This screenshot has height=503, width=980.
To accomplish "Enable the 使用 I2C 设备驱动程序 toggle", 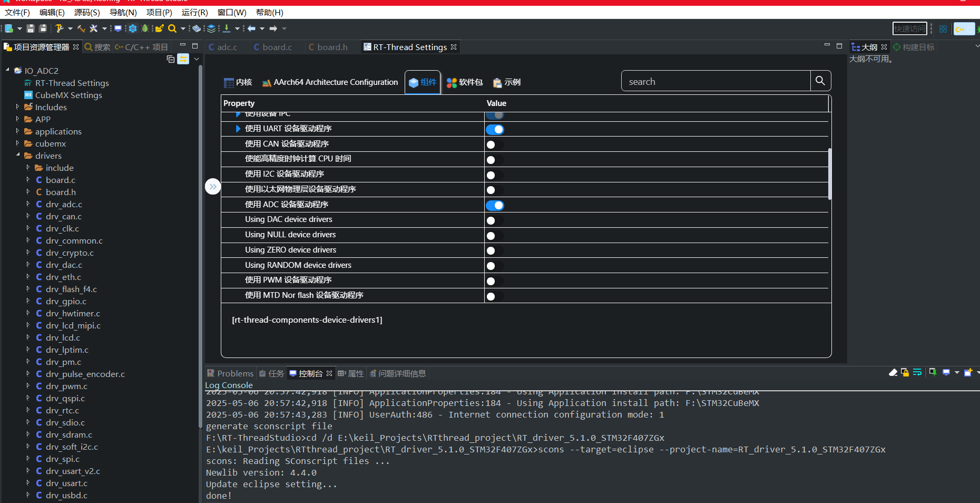I will coord(495,175).
